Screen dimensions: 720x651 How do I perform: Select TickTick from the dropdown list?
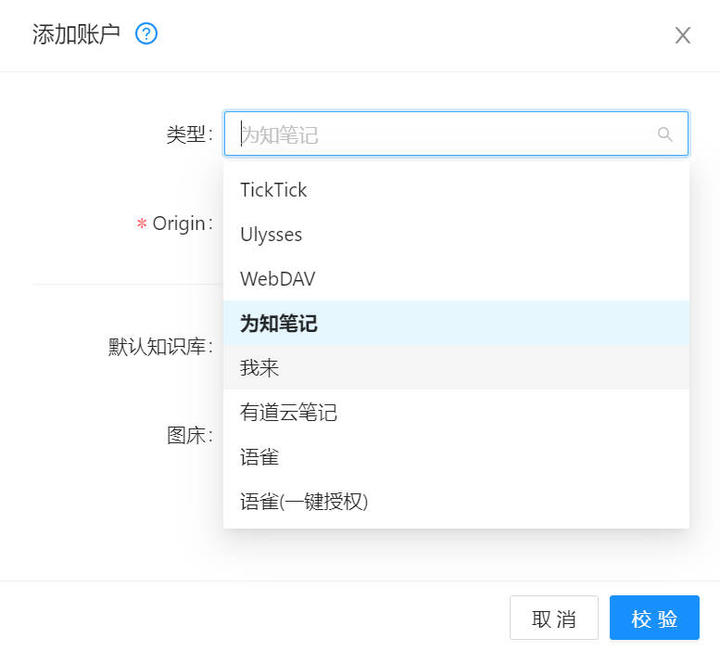(456, 190)
